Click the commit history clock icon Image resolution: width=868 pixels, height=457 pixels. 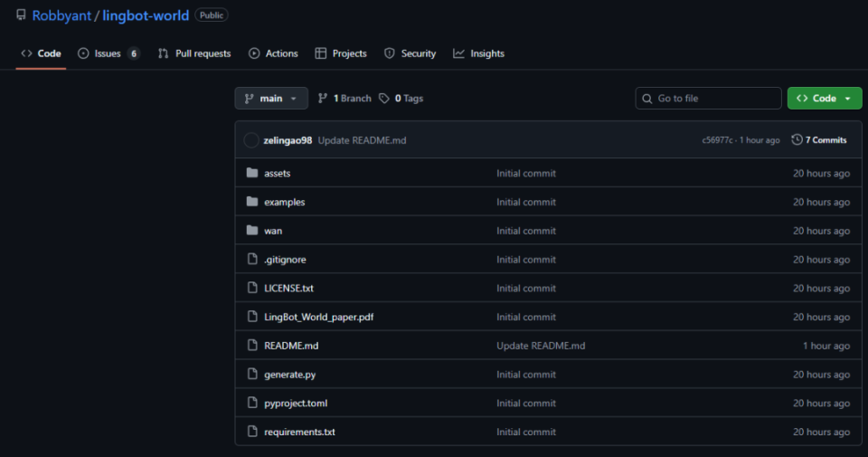coord(797,140)
